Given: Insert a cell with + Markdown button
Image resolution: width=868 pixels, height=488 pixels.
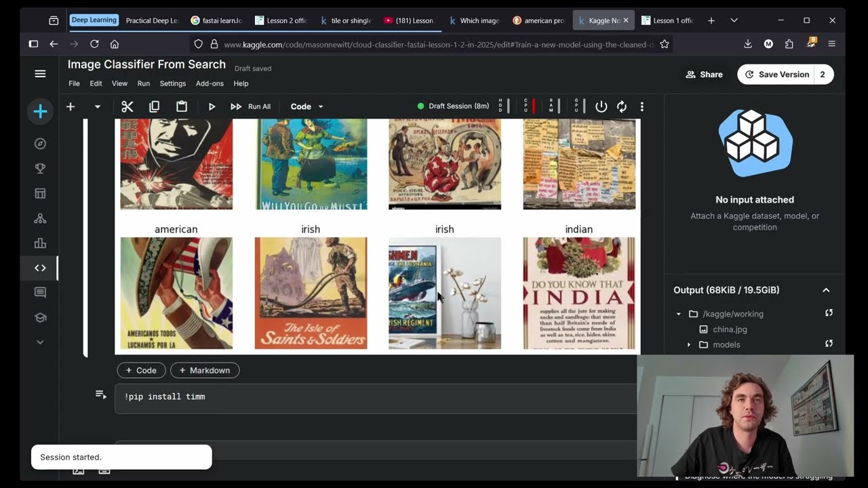Looking at the screenshot, I should tap(205, 370).
